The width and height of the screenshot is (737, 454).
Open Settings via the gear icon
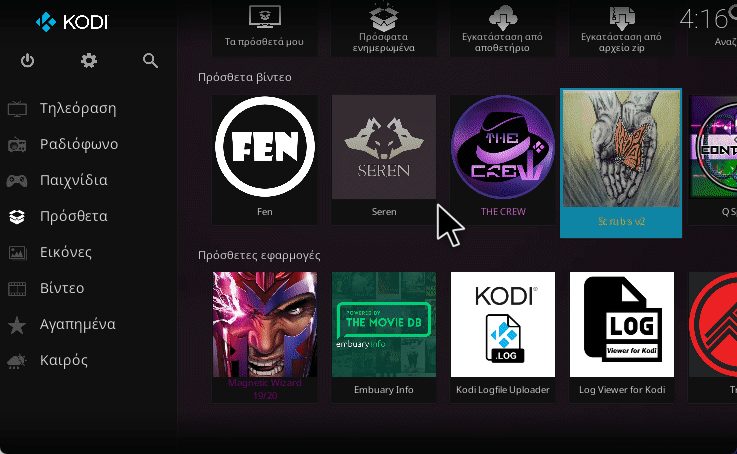coord(89,61)
